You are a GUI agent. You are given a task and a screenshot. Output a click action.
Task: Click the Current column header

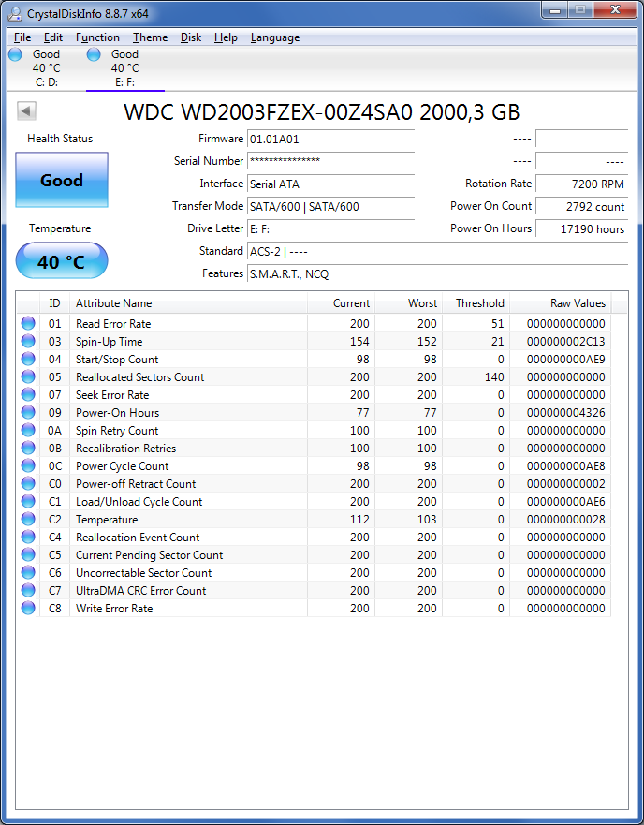tap(341, 303)
